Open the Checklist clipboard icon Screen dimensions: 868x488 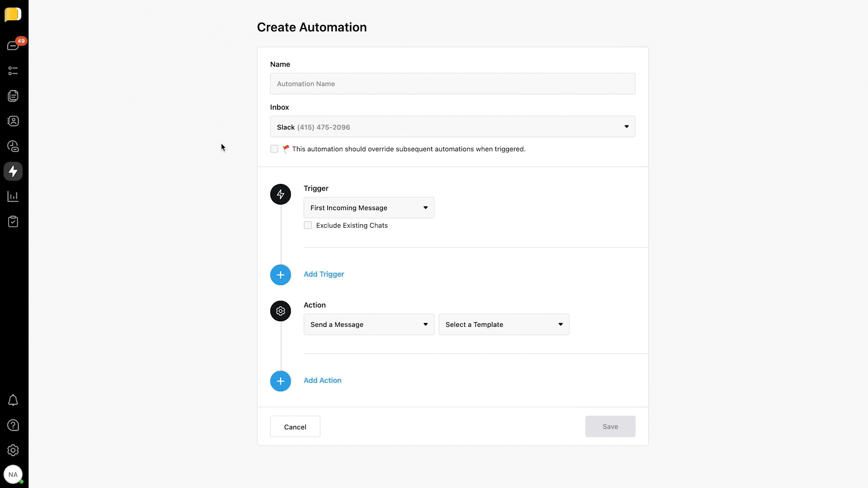click(x=13, y=221)
